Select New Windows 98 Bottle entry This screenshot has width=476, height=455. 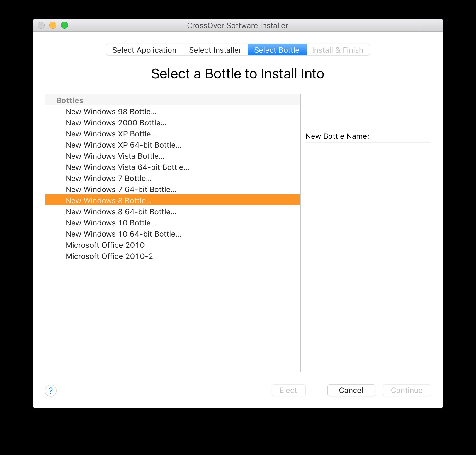tap(111, 112)
